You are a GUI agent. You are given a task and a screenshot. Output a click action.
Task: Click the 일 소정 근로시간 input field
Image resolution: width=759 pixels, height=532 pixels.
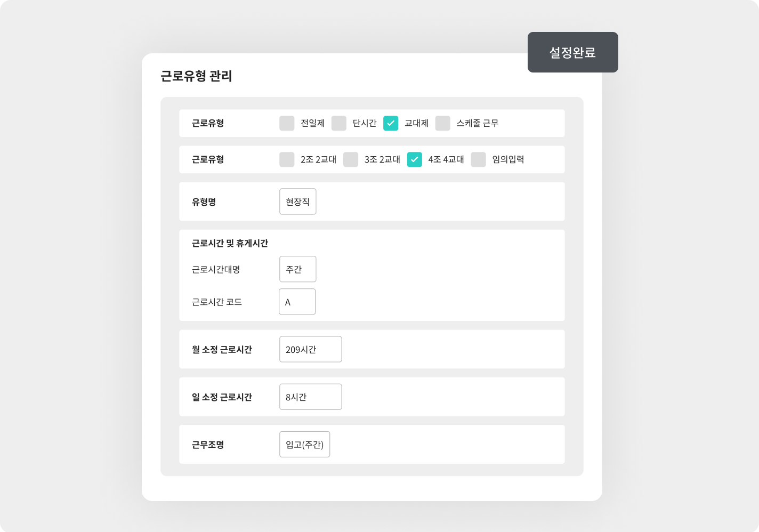(310, 397)
